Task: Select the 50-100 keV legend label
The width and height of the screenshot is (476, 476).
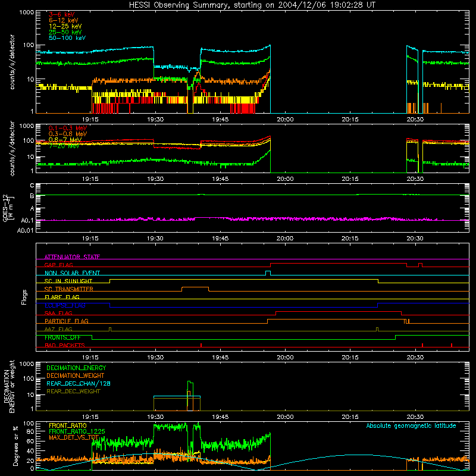Action: click(x=67, y=38)
